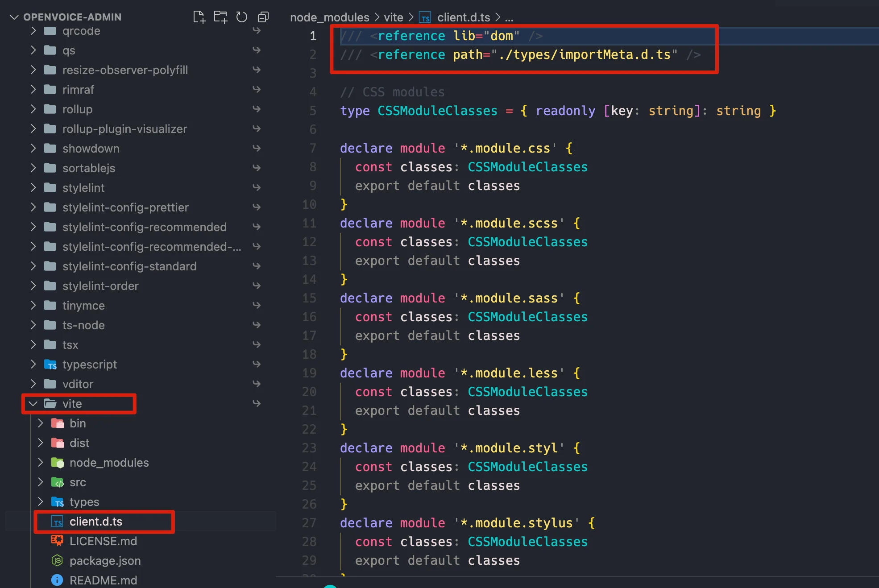This screenshot has width=879, height=588.
Task: Click line number 1 in the gutter
Action: point(313,36)
